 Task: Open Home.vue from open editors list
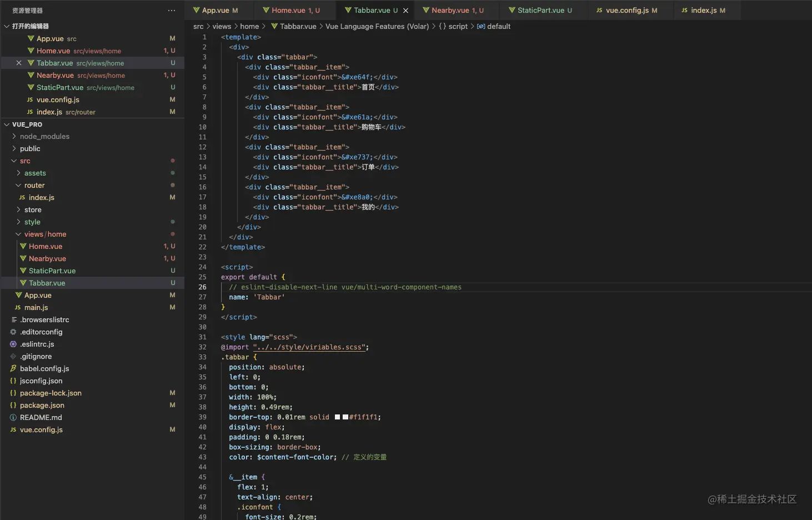(92, 51)
